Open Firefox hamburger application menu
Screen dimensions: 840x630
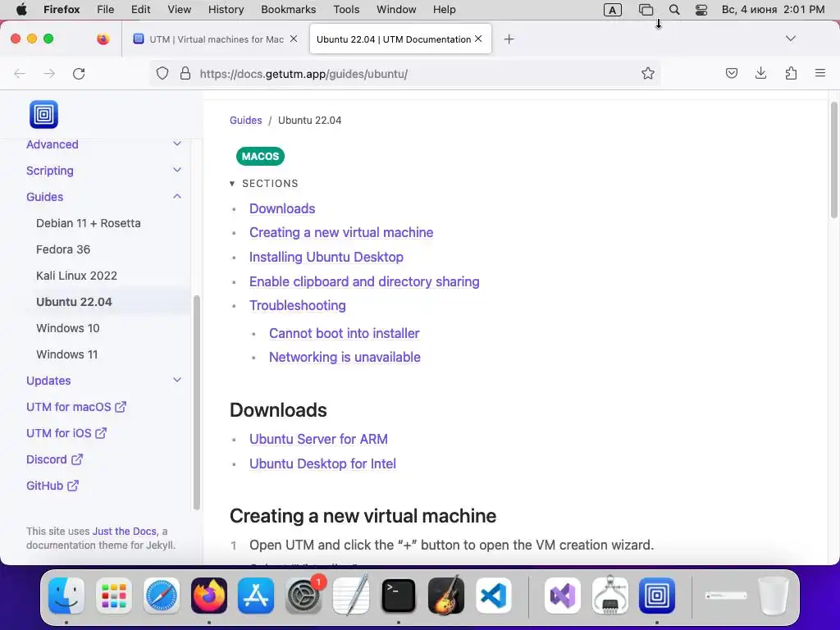[820, 73]
